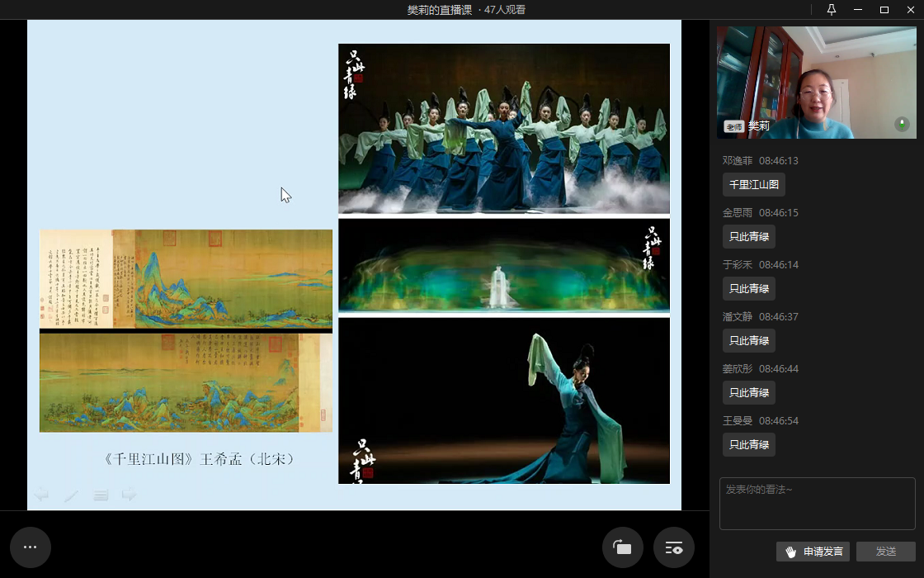Go to previous slide with faint left arrow
The image size is (924, 578).
click(41, 495)
